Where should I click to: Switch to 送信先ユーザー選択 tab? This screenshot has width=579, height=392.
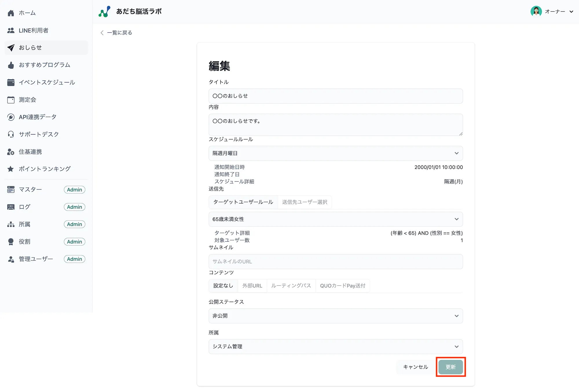(x=305, y=202)
